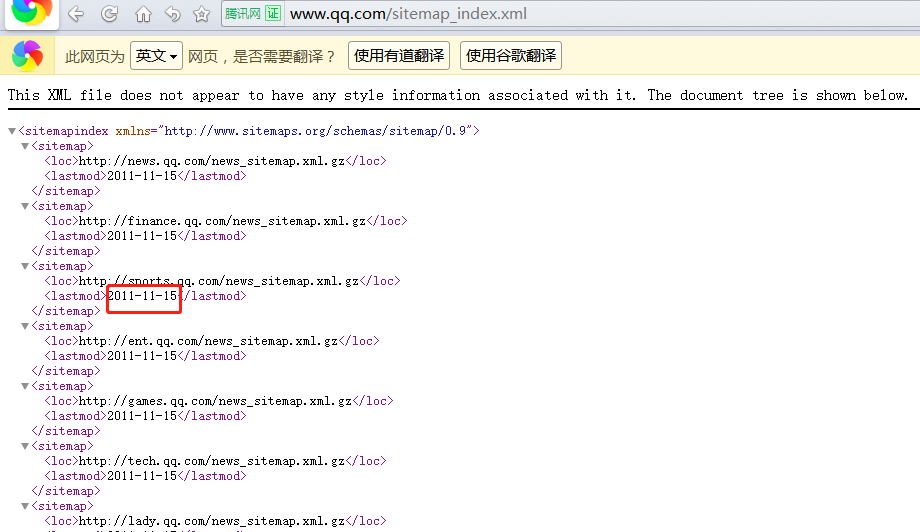Collapse the lady.qq.com sitemap node
920x532 pixels.
point(25,506)
